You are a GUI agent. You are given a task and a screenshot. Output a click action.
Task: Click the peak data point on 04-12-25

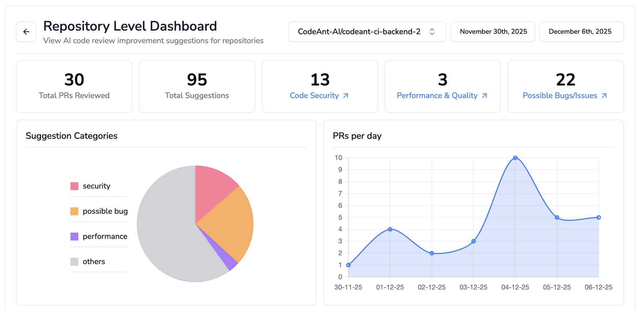[x=515, y=158]
